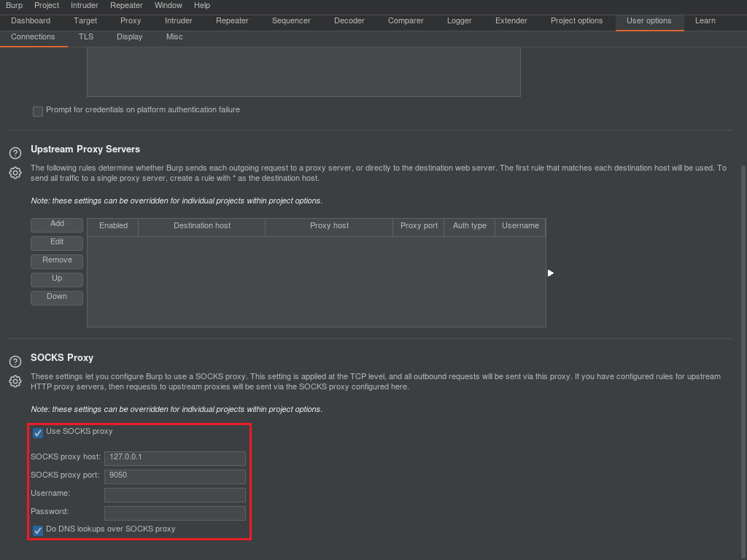Viewport: 747px width, 560px height.
Task: Open the Project menu
Action: pos(46,5)
